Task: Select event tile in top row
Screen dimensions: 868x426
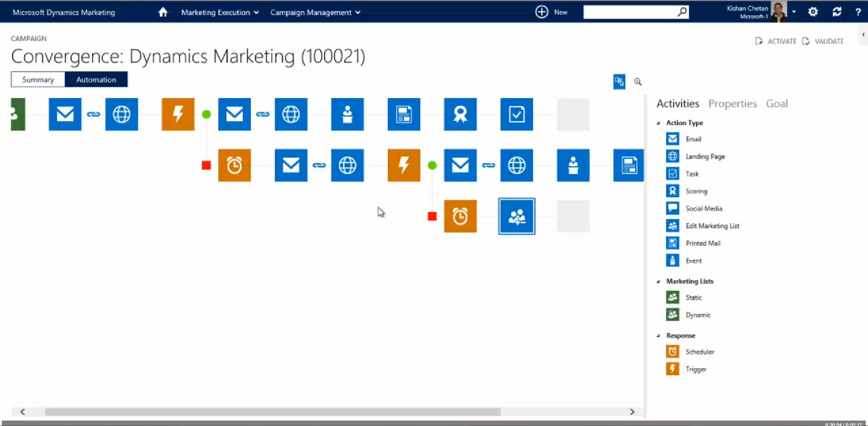Action: 347,115
